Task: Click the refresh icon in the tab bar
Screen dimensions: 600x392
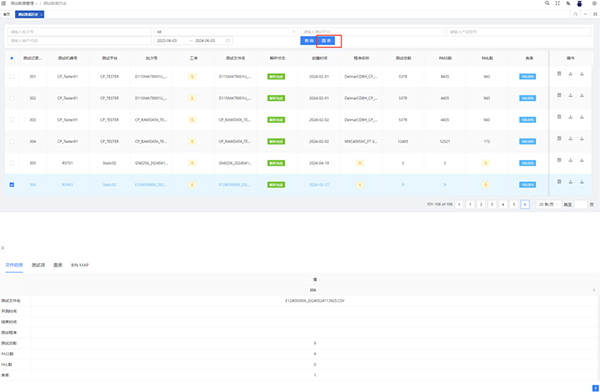Action: tap(575, 14)
